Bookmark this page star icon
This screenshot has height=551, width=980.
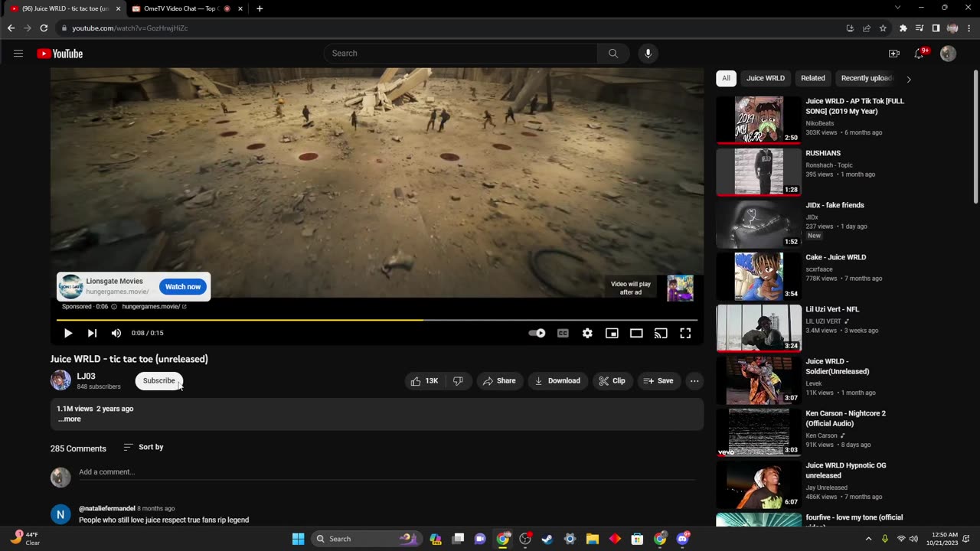(883, 28)
